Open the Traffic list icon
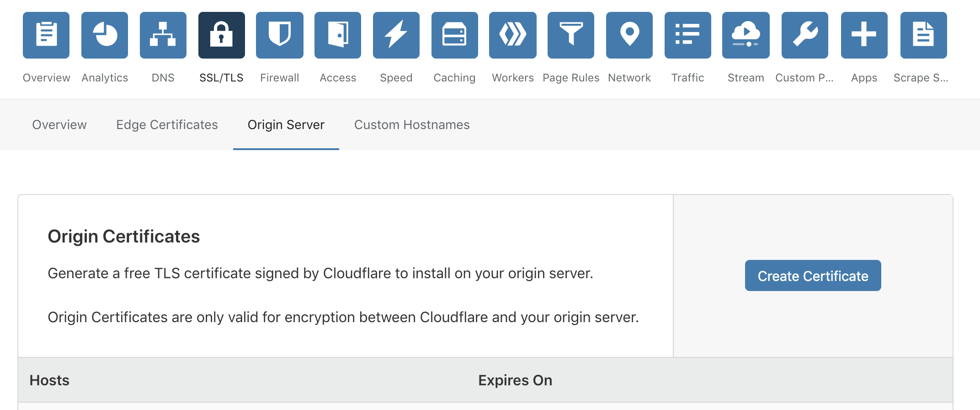Viewport: 980px width, 410px height. pos(688,35)
